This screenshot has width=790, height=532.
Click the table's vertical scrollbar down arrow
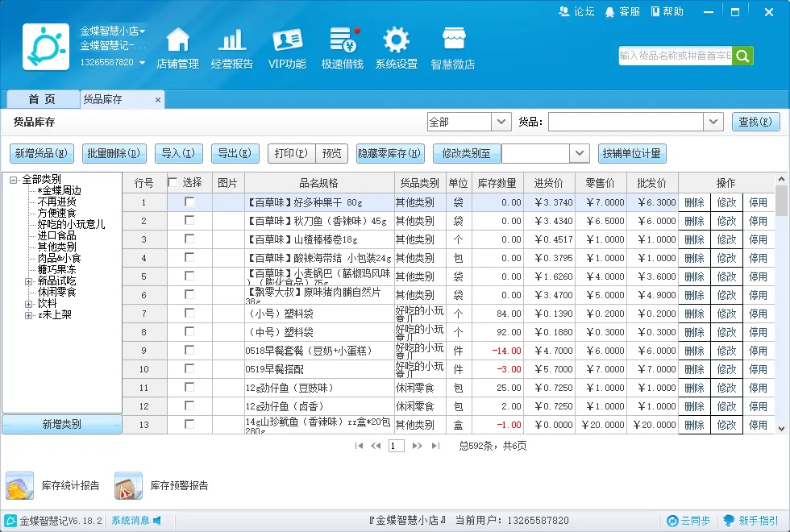coord(781,428)
